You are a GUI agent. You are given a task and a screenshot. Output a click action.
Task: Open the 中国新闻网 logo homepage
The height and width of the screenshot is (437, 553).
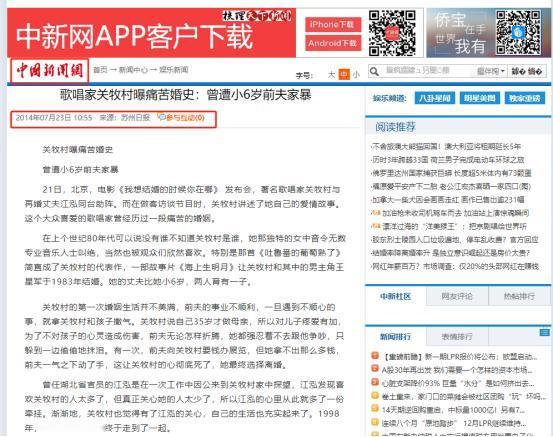[x=50, y=71]
